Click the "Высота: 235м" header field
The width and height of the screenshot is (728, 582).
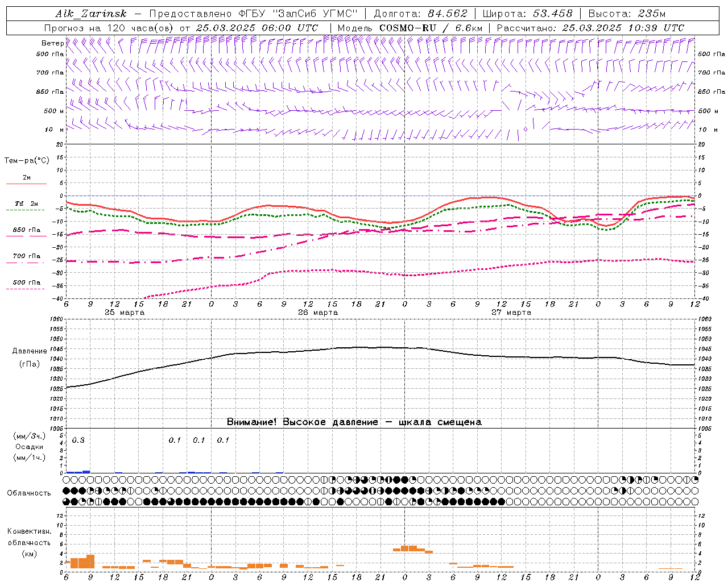(x=627, y=14)
